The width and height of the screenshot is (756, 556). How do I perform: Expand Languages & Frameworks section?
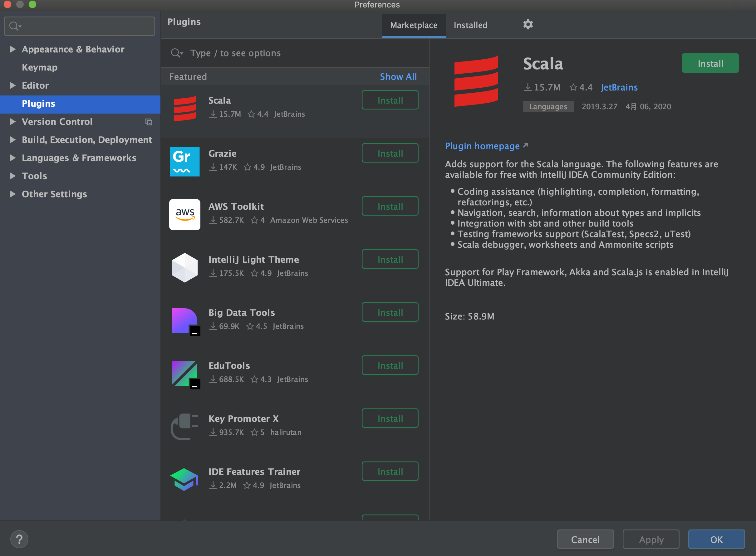[13, 158]
